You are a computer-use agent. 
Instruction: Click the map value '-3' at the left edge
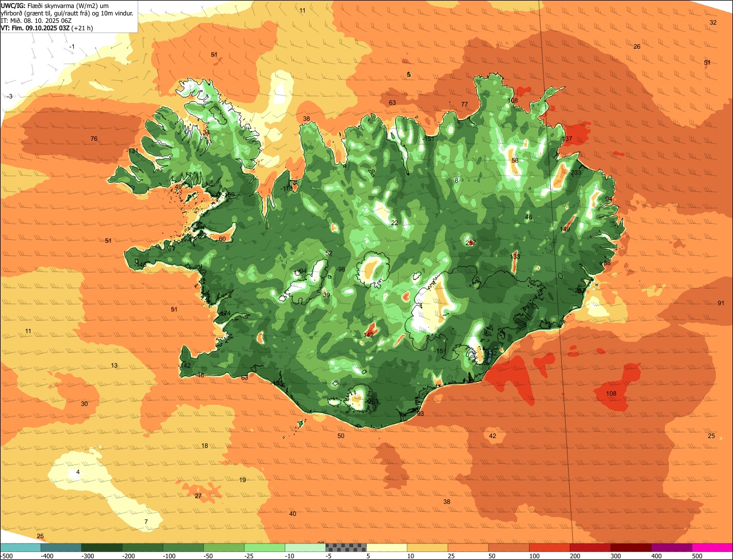coord(10,97)
